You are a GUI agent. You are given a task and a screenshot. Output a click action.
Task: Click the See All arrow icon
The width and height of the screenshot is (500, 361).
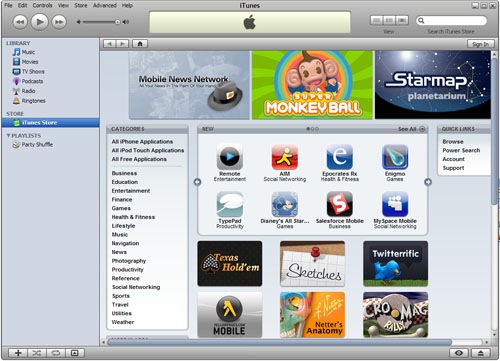(x=422, y=129)
